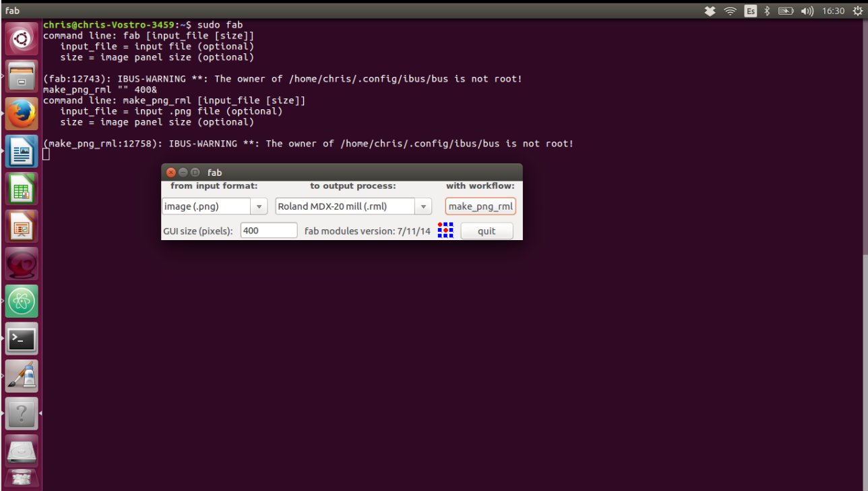Launch the Atom editor icon
The image size is (868, 491).
coord(22,301)
